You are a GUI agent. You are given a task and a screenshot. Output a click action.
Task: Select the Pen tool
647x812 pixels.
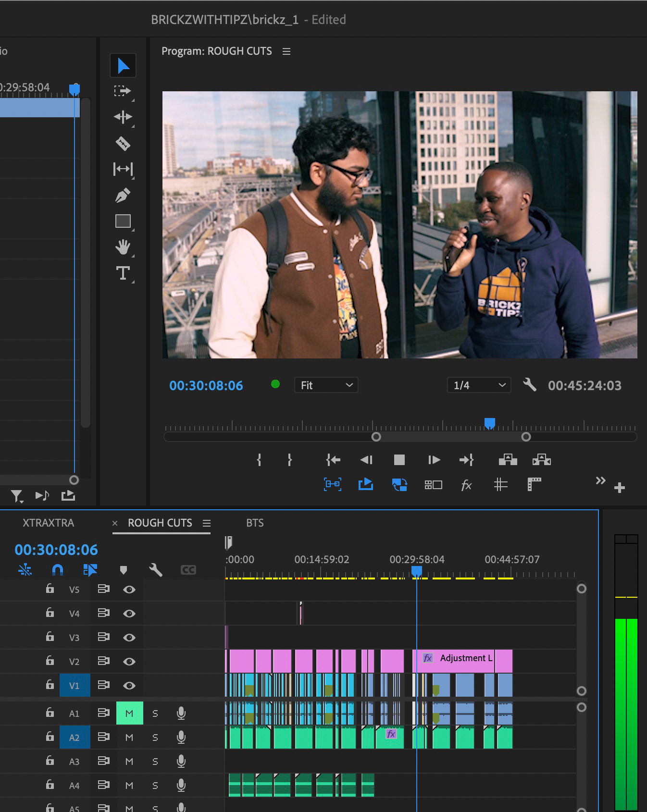click(x=123, y=196)
